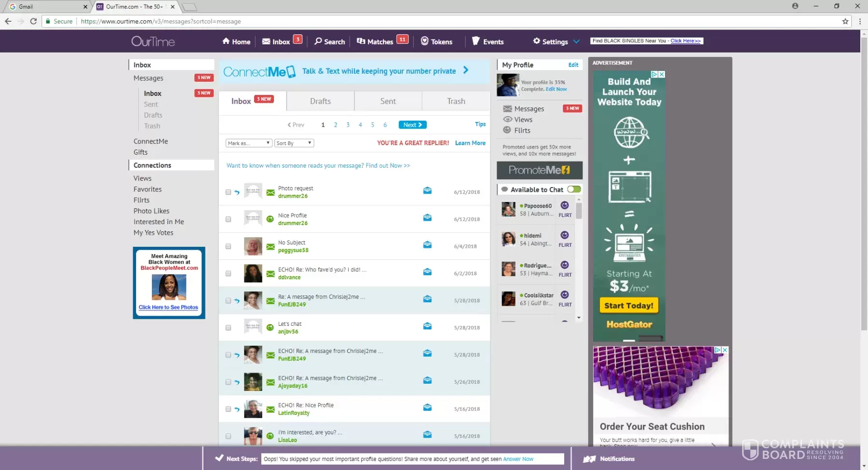Image resolution: width=868 pixels, height=470 pixels.
Task: Click Flirt icon for hidemi
Action: 565,235
